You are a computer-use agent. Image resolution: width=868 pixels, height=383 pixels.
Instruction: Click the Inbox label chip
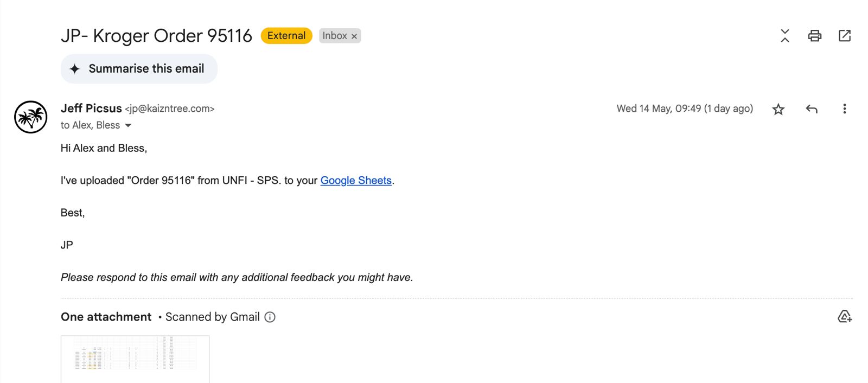335,36
